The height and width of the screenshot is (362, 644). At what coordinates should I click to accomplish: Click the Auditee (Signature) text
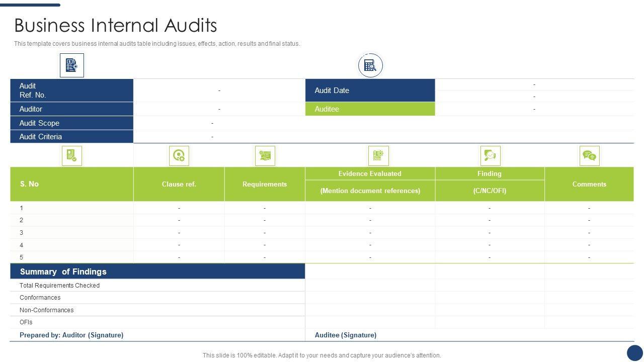click(x=345, y=335)
